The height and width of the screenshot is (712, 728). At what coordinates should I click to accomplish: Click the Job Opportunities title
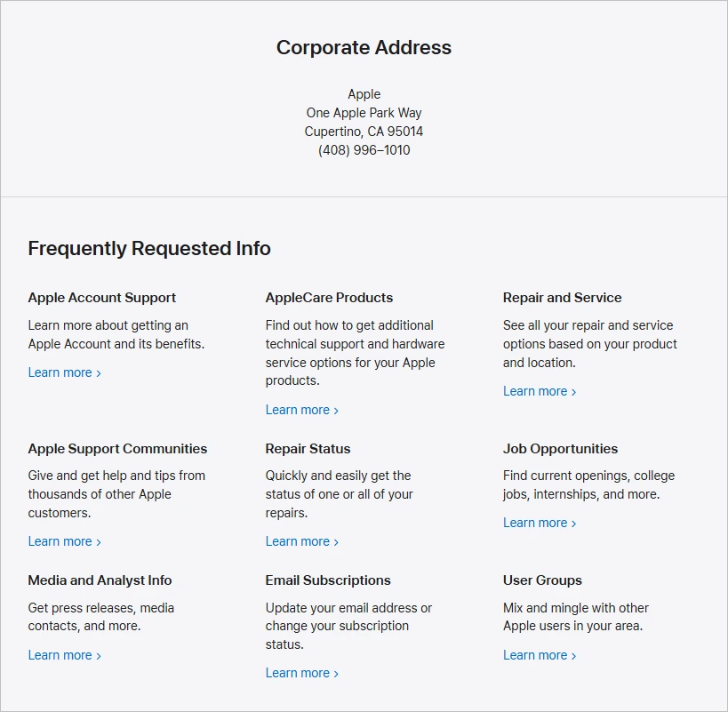pyautogui.click(x=560, y=449)
